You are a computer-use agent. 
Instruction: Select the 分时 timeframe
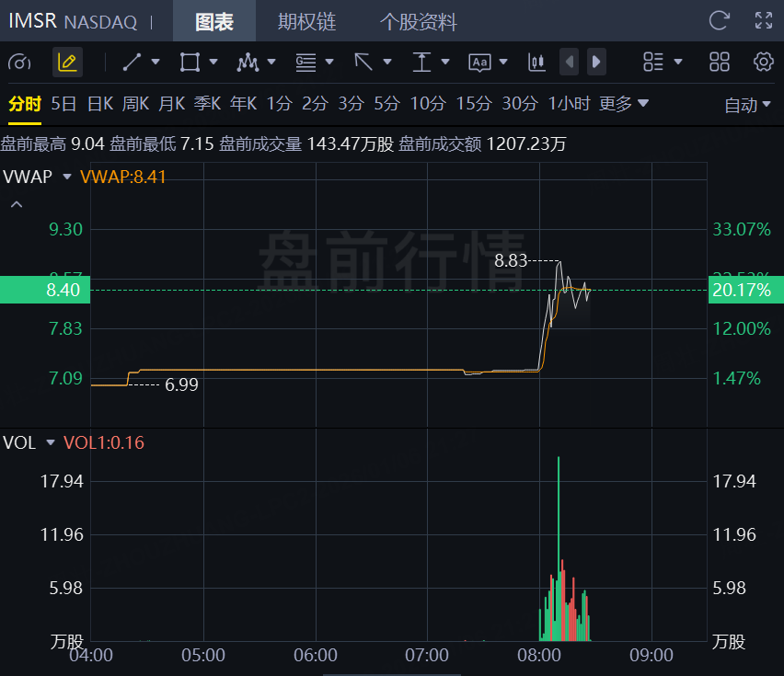pyautogui.click(x=25, y=104)
